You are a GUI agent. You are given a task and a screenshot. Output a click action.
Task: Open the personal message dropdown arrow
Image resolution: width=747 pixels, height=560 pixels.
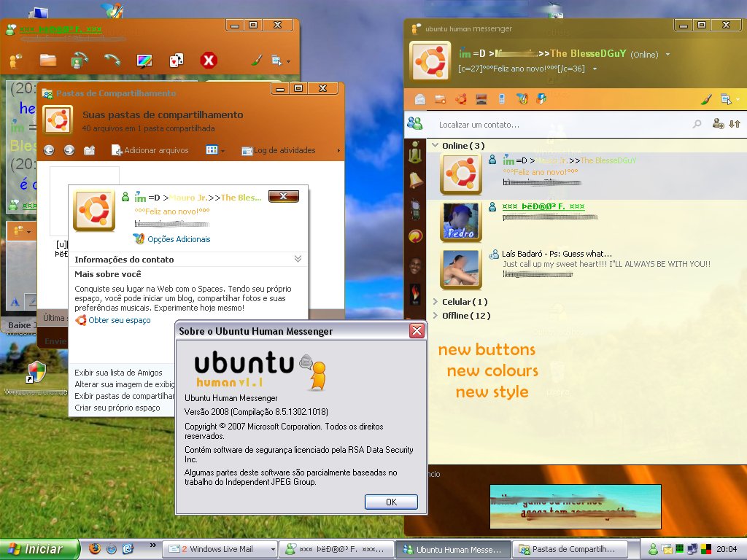tap(595, 69)
